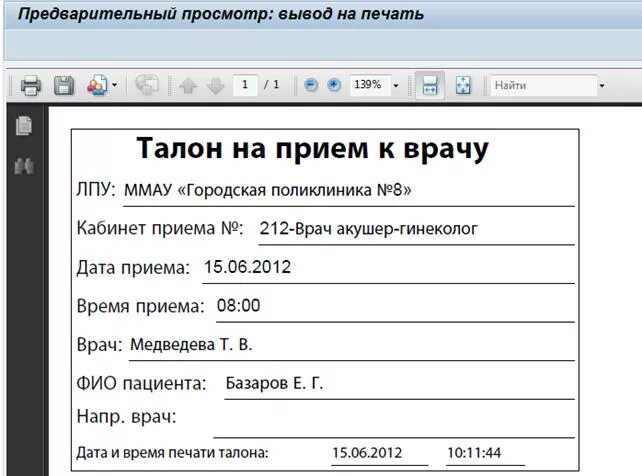The height and width of the screenshot is (476, 642).
Task: Click the Дата приема: label
Action: pos(133,268)
